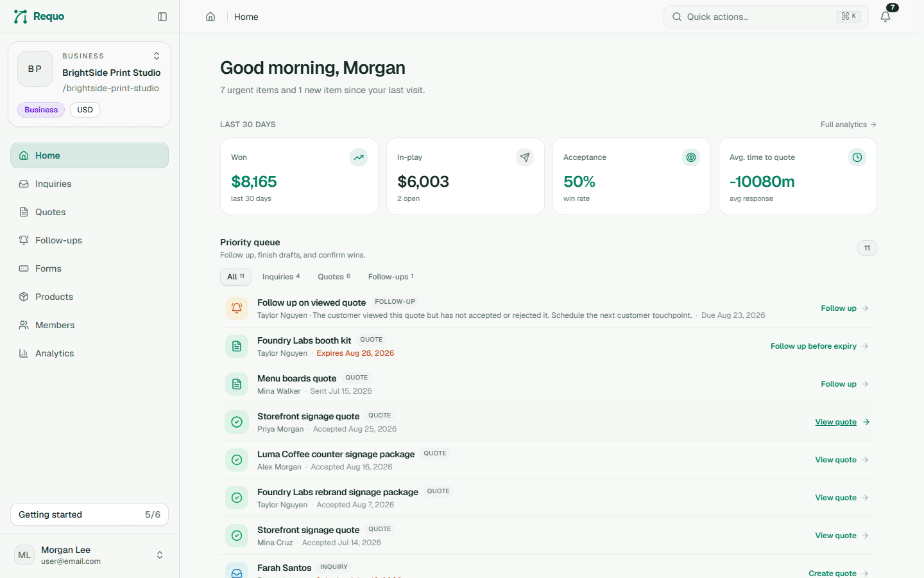Click the Priority queue count badge 11
Screen dimensions: 924x578
(x=867, y=248)
